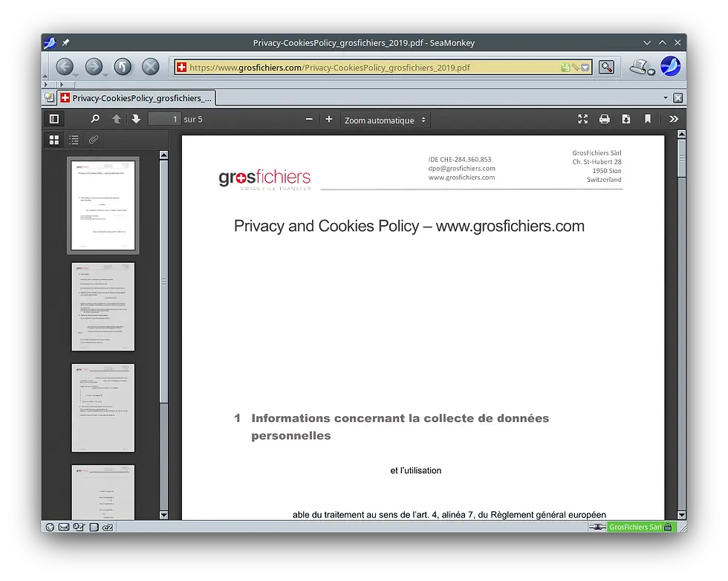This screenshot has width=728, height=581.
Task: Click document scroll up arrow
Action: pos(682,134)
